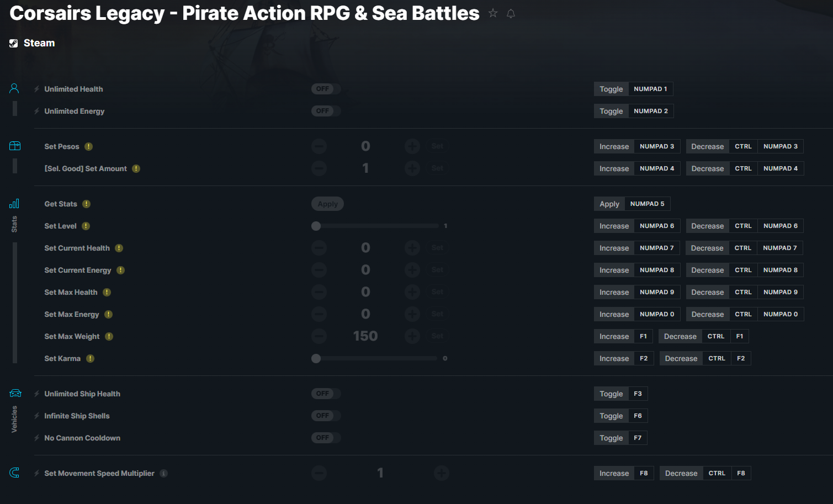This screenshot has height=504, width=833.
Task: Click the plus button for Set Pesos
Action: (412, 146)
